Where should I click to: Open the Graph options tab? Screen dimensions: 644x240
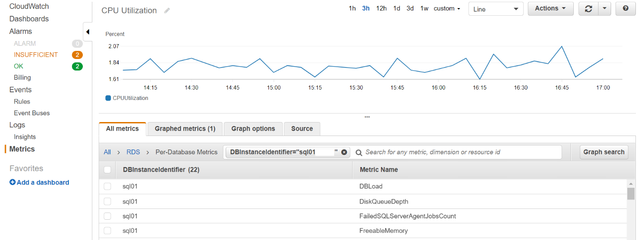point(253,129)
